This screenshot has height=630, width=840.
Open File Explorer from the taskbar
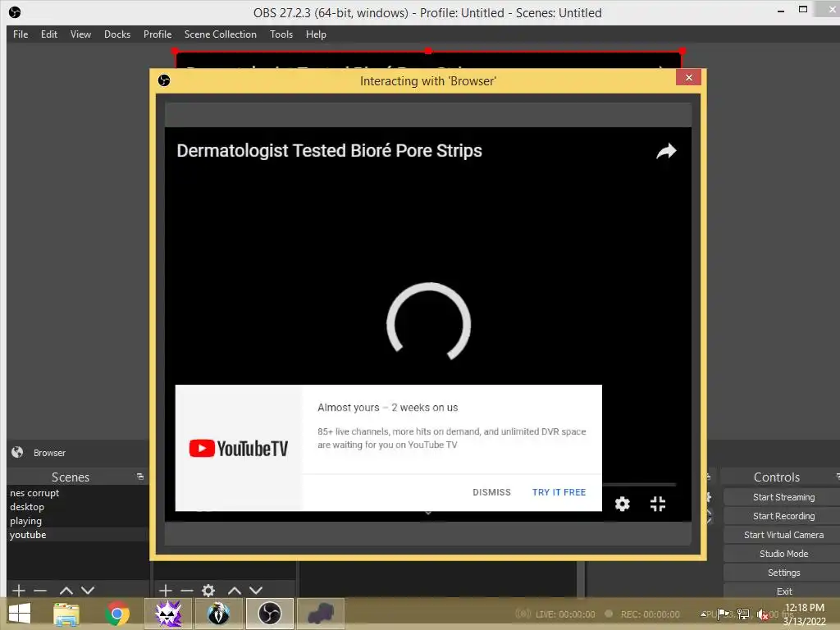tap(66, 614)
